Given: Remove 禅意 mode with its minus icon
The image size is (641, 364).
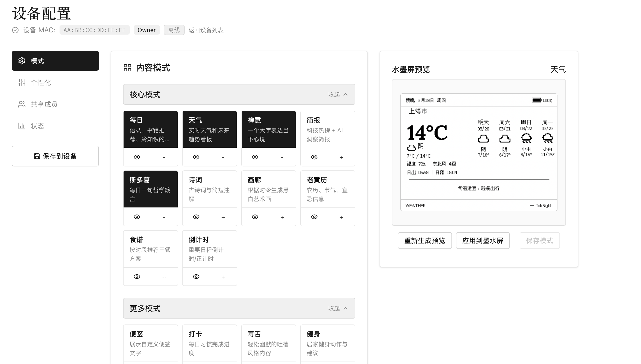Looking at the screenshot, I should (x=282, y=157).
